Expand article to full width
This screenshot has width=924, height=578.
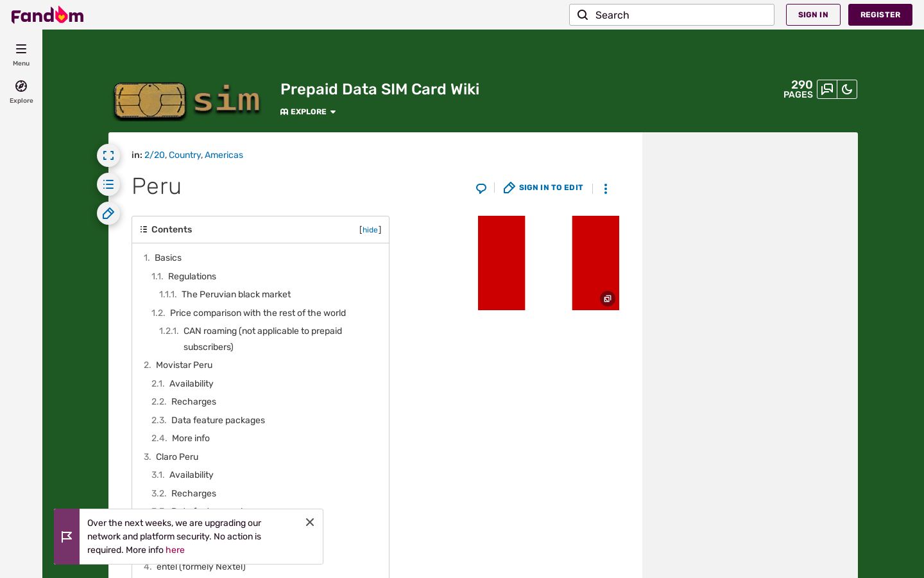pos(108,155)
